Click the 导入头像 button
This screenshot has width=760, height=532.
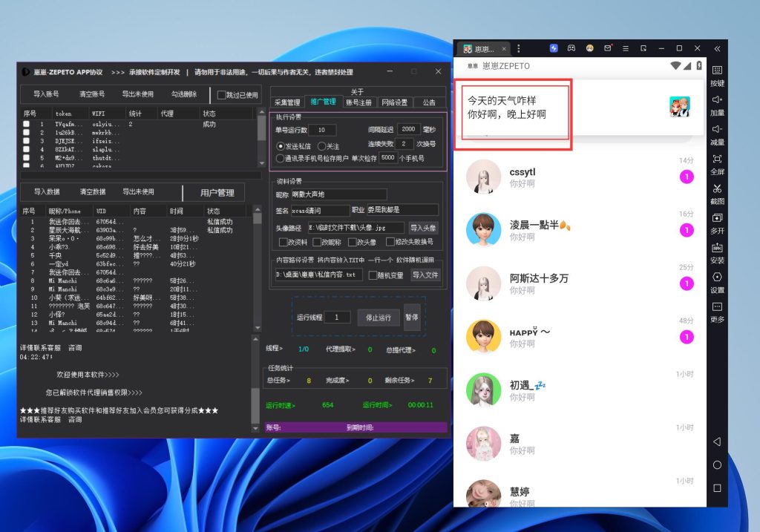tap(424, 228)
